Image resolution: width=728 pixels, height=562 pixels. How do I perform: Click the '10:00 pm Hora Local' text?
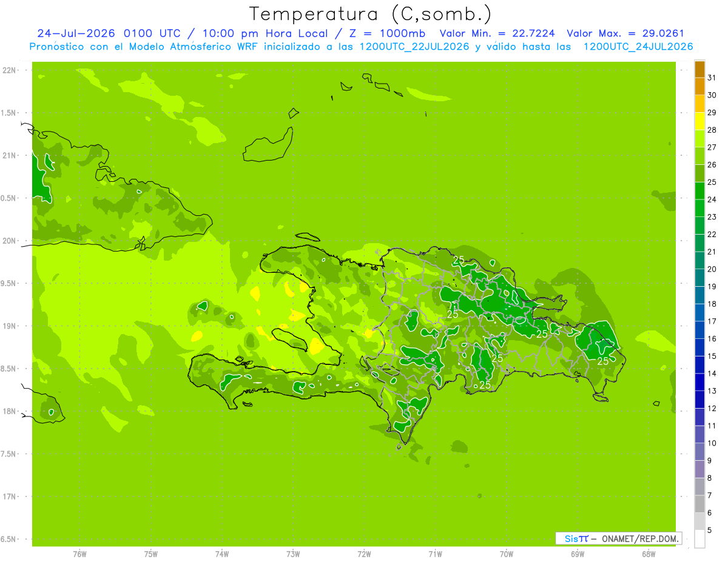pos(266,33)
